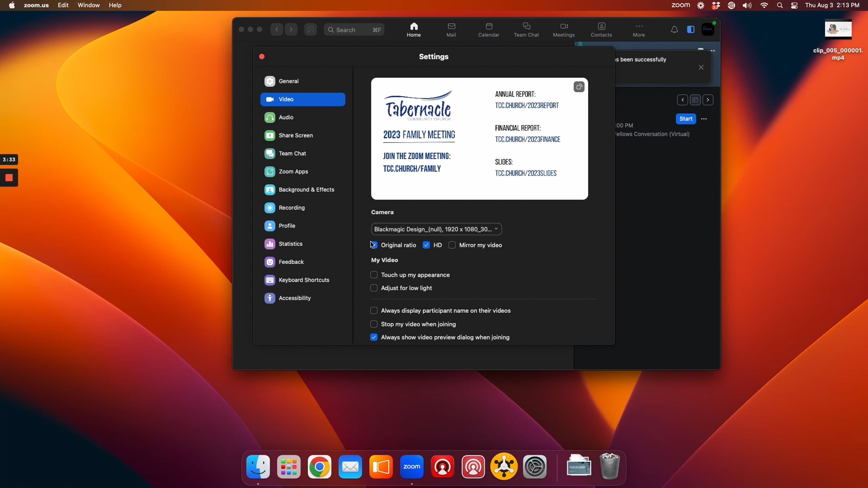Viewport: 868px width, 488px height.
Task: Enable Mirror my video
Action: (x=452, y=245)
